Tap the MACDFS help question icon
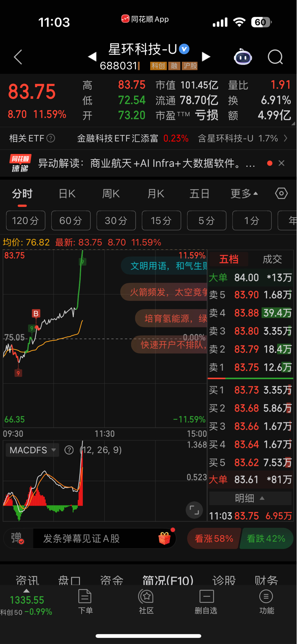The image size is (297, 644). tap(69, 450)
